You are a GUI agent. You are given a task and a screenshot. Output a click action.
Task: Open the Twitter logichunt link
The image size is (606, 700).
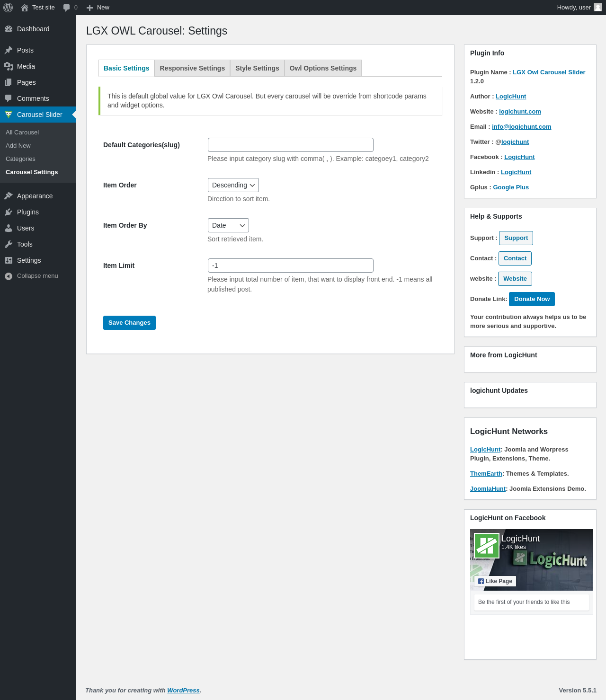coord(515,142)
